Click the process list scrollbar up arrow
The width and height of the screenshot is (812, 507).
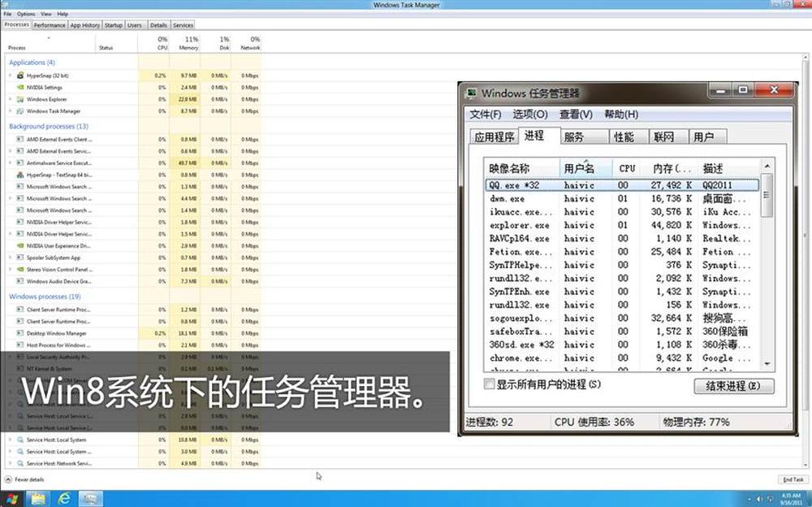click(767, 167)
